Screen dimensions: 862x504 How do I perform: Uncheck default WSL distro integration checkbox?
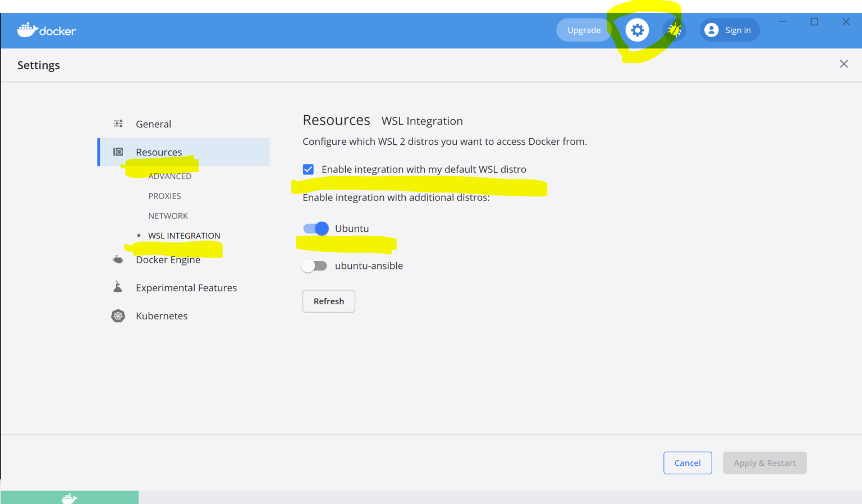pos(308,169)
